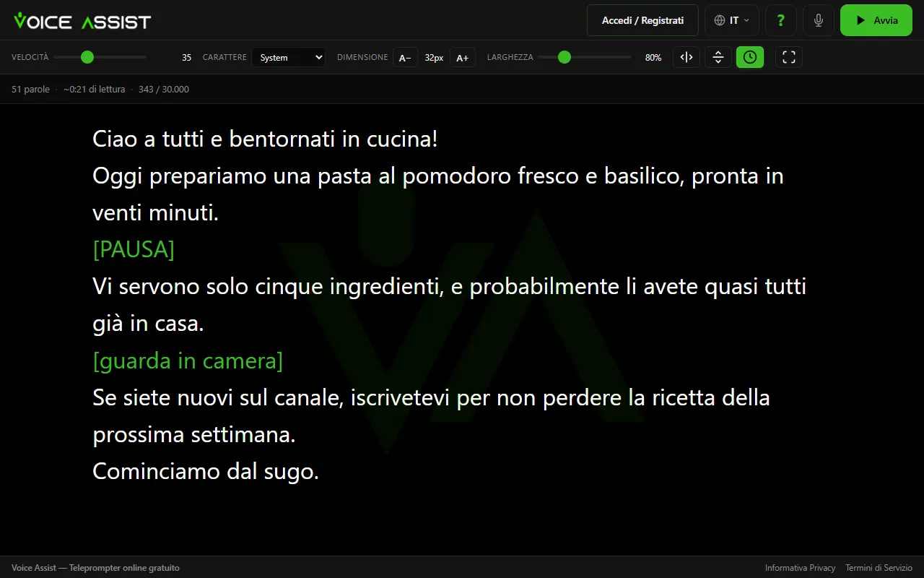
Task: Open the Termini di Servizio link
Action: point(879,568)
